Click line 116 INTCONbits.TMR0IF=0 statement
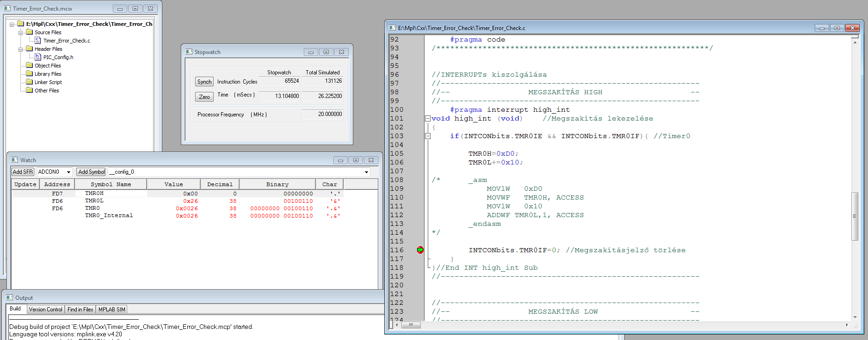 click(x=514, y=250)
